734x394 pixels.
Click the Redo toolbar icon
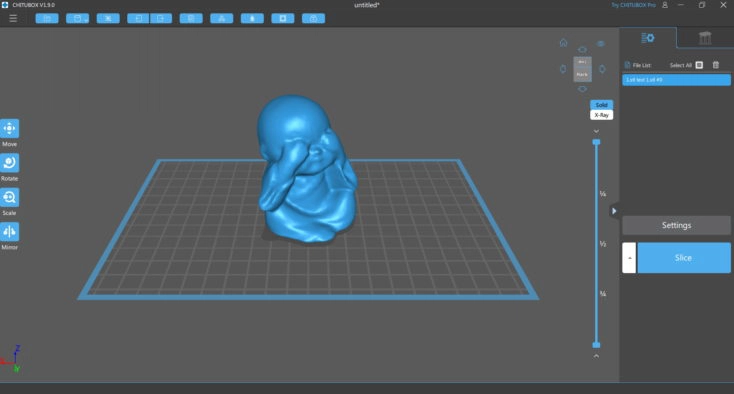click(x=161, y=18)
